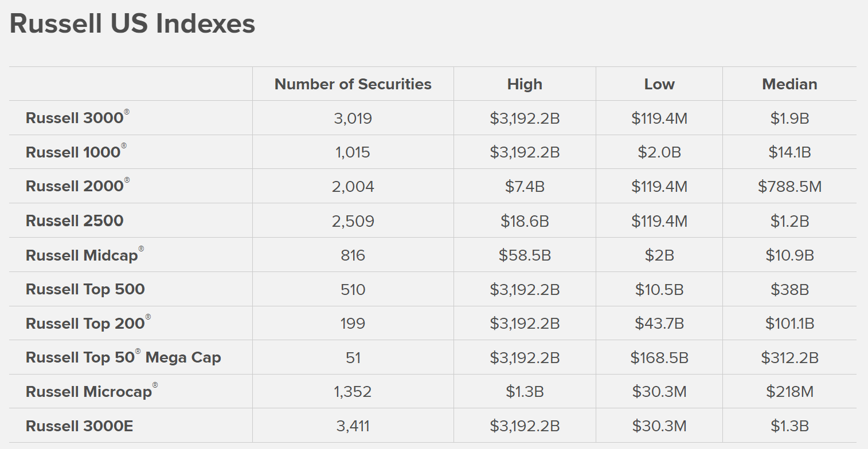This screenshot has height=449, width=868.
Task: Click the High column header
Action: (525, 84)
